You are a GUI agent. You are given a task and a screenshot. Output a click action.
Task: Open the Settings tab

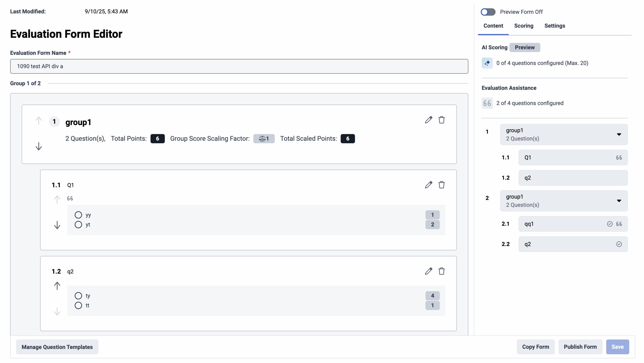554,26
